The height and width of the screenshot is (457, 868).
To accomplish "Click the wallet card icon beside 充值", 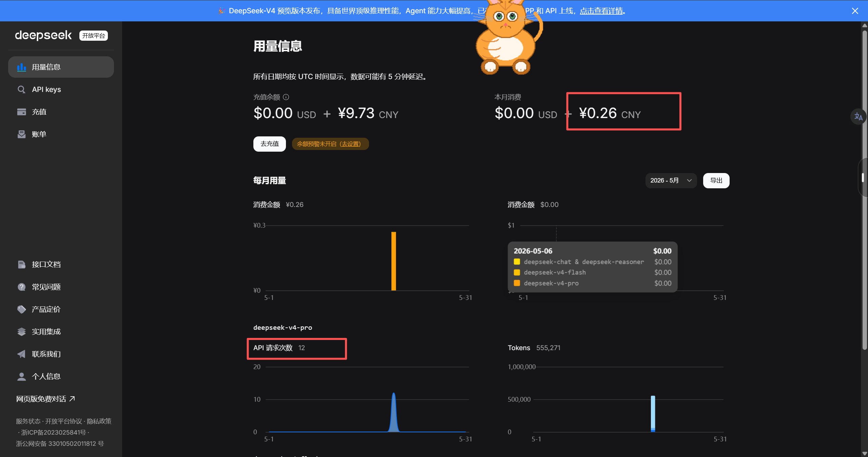I will point(22,112).
